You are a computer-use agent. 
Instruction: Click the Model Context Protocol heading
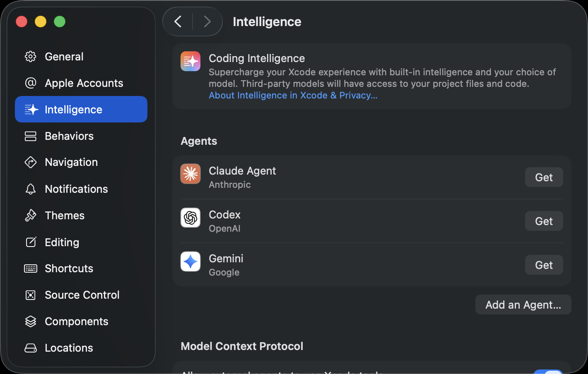[242, 346]
